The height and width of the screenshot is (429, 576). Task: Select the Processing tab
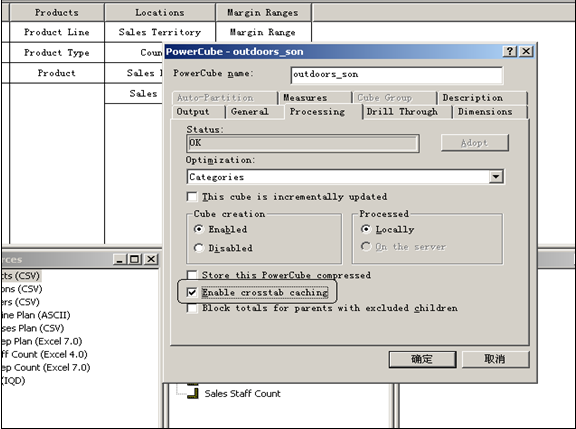(x=323, y=111)
